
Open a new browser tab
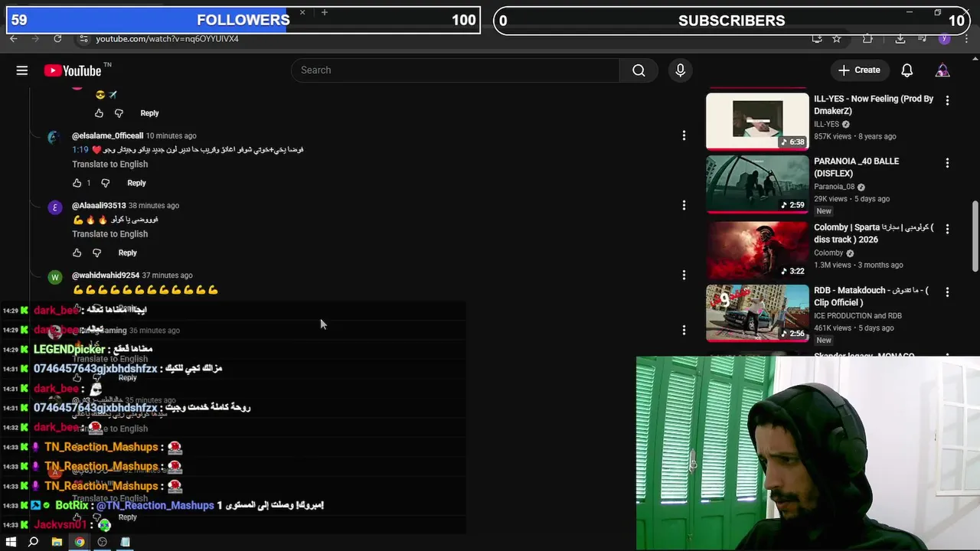(325, 12)
